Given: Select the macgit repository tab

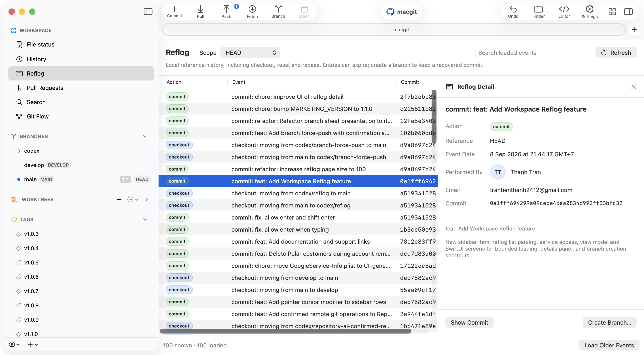Looking at the screenshot, I should point(394,30).
